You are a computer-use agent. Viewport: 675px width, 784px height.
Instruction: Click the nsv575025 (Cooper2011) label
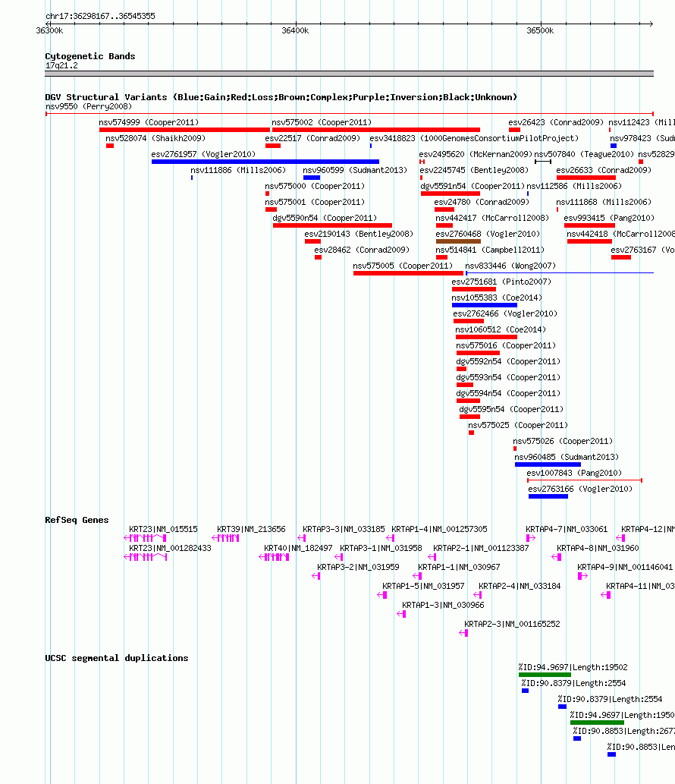click(x=518, y=426)
